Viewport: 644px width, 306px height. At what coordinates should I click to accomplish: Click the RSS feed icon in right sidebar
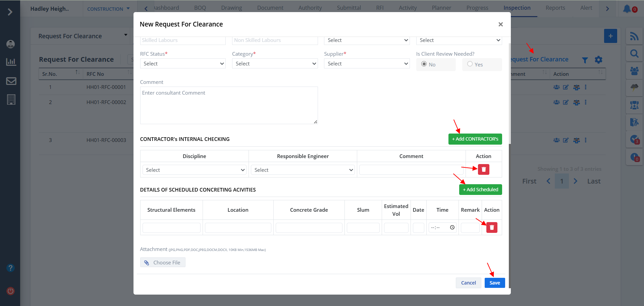pos(634,36)
